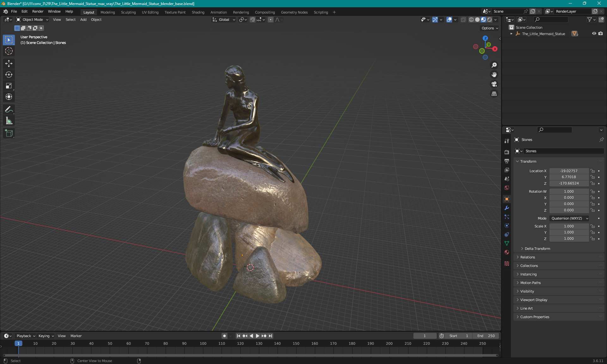Open viewport Options dropdown
Screen dimensions: 607x364
coord(489,28)
